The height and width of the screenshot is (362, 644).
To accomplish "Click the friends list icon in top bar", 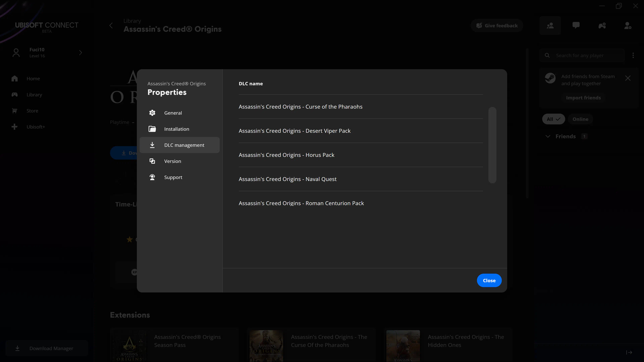I will tap(550, 25).
